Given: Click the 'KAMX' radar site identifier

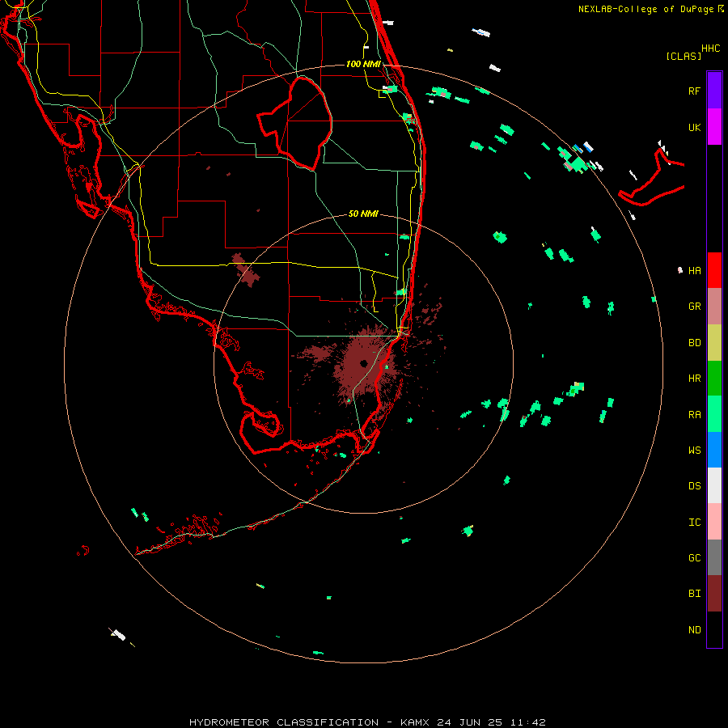Looking at the screenshot, I should pos(415,722).
